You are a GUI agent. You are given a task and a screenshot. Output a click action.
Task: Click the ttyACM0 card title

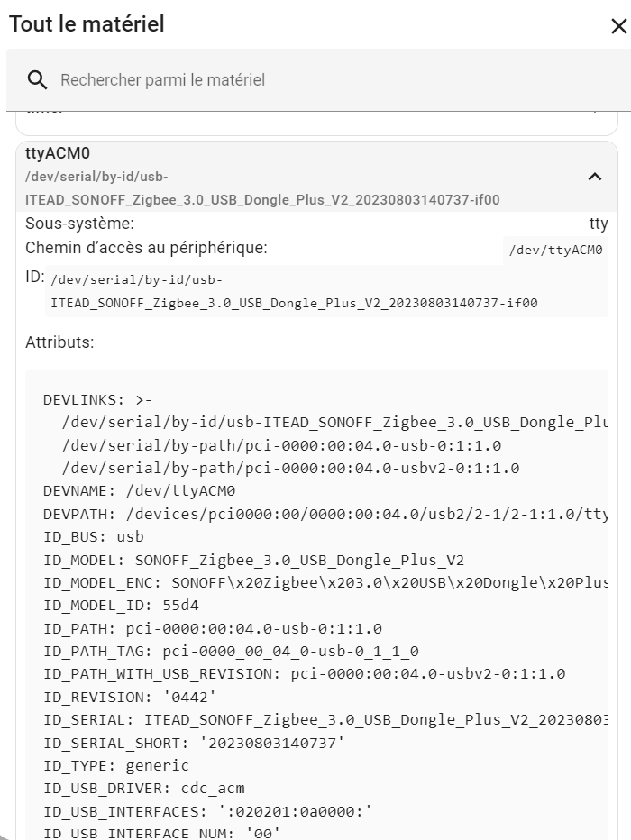pyautogui.click(x=58, y=153)
